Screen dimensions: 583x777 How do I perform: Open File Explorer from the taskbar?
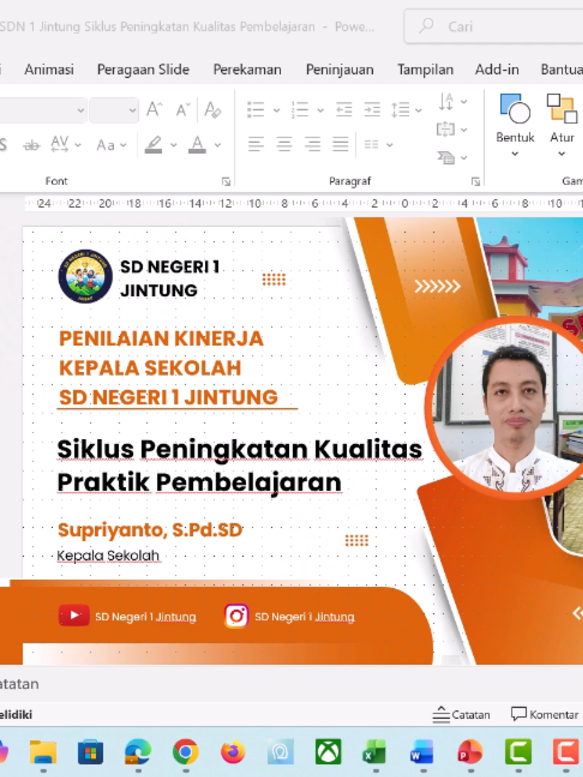pyautogui.click(x=43, y=752)
